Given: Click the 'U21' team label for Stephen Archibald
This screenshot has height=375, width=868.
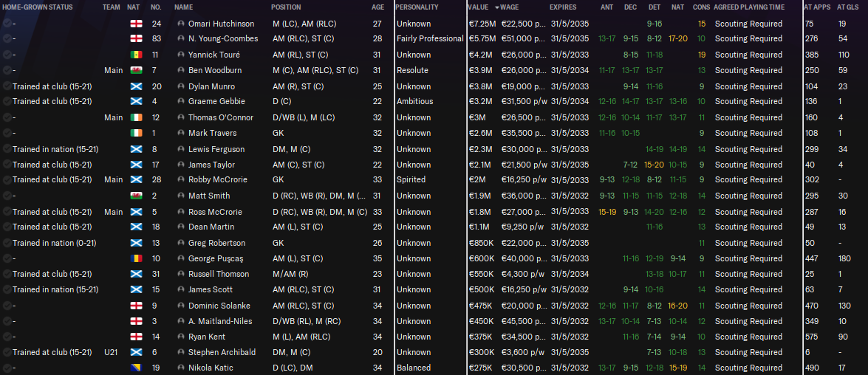Looking at the screenshot, I should pyautogui.click(x=112, y=352).
